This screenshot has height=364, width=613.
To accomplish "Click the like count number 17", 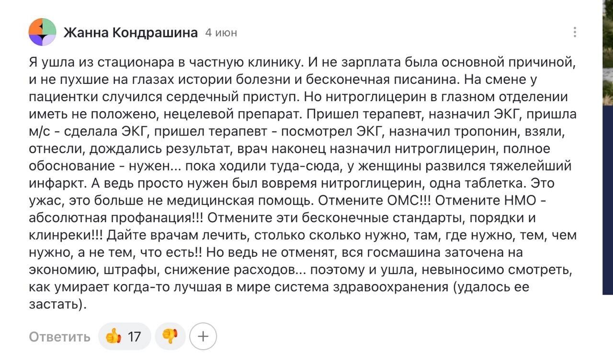I will click(135, 337).
